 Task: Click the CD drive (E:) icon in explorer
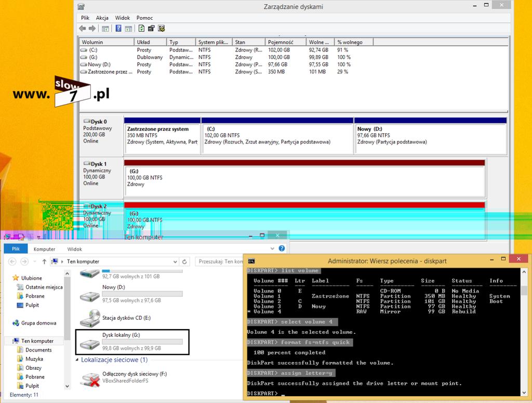89,318
